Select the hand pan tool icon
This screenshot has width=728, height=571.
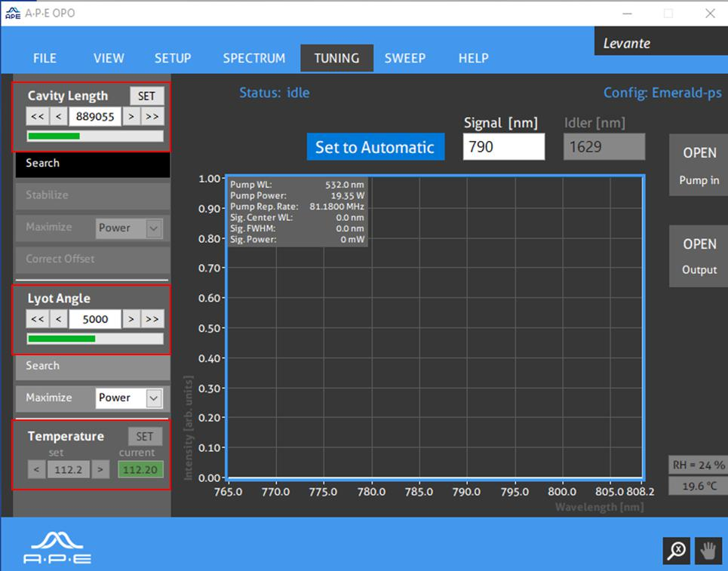click(x=707, y=551)
